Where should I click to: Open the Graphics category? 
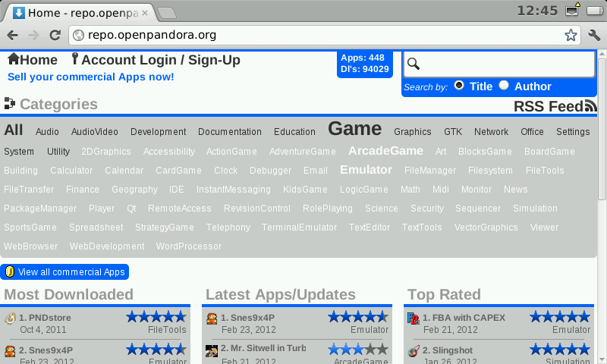413,132
